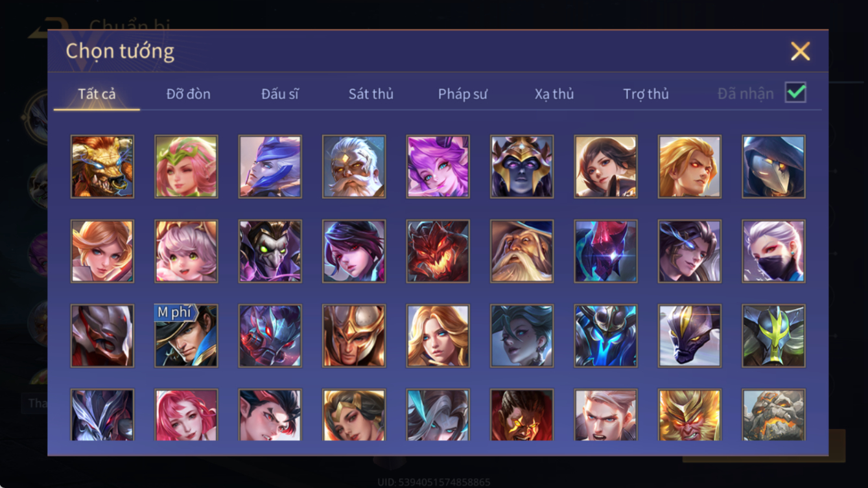Select the masked silver-haired ninja hero

coord(774,251)
